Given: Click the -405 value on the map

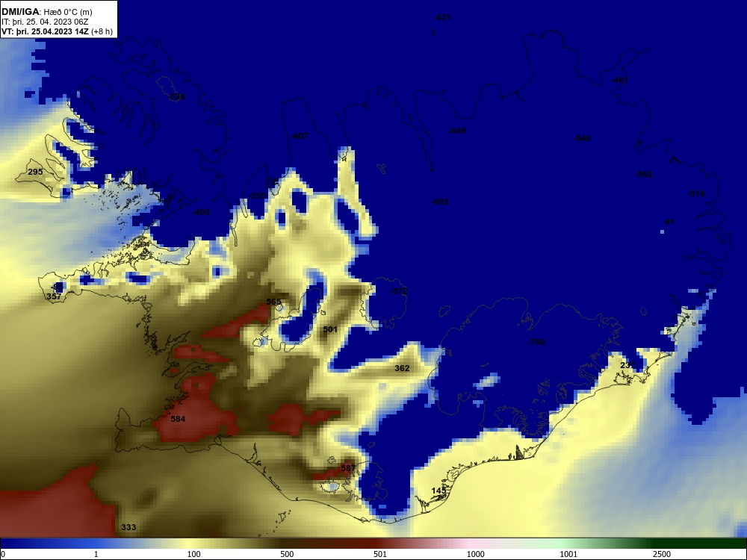Looking at the screenshot, I should coord(201,212).
